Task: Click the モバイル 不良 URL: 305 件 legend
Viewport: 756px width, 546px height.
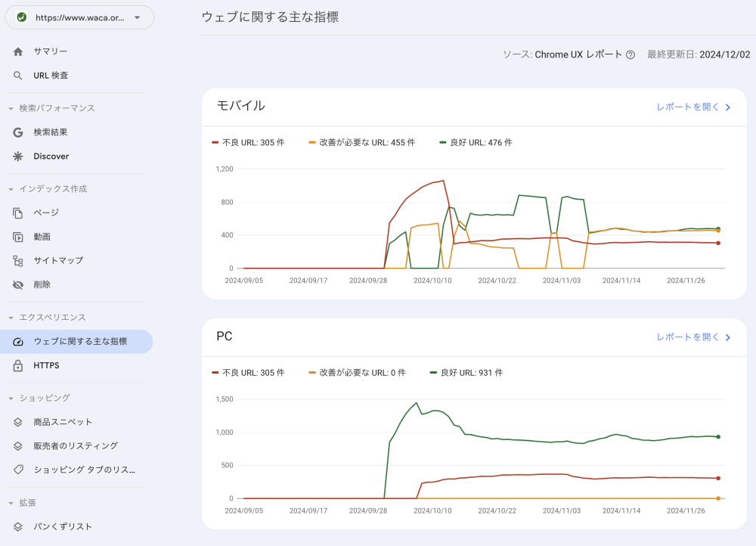Action: (x=248, y=143)
